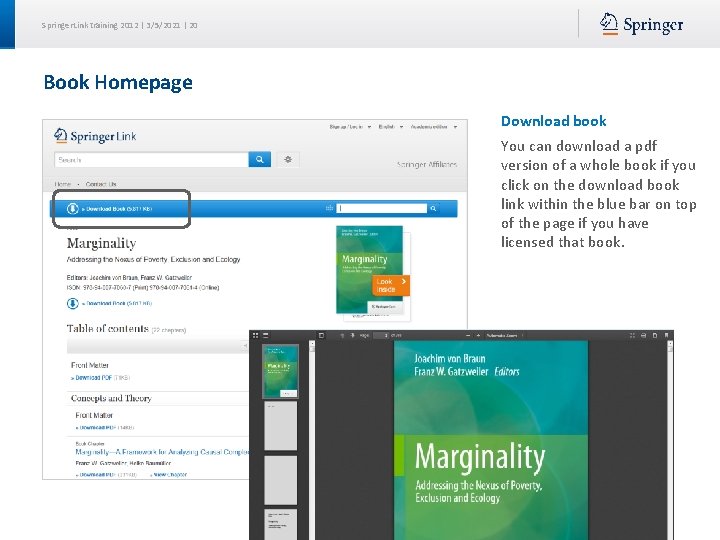Click the Marginality book title heading
The height and width of the screenshot is (540, 720).
pyautogui.click(x=101, y=243)
